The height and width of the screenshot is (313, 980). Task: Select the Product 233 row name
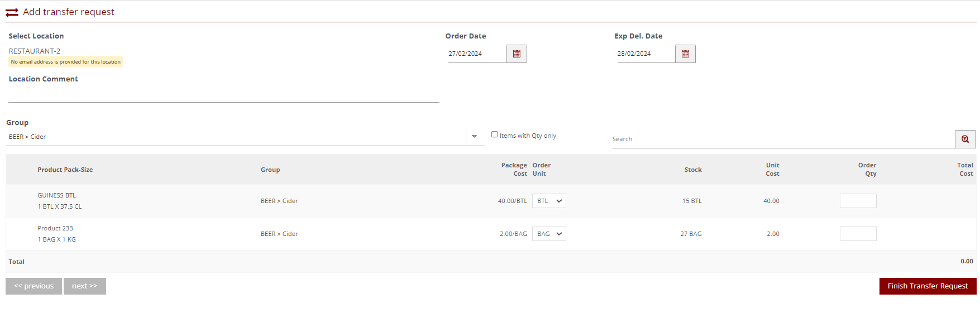click(x=55, y=228)
